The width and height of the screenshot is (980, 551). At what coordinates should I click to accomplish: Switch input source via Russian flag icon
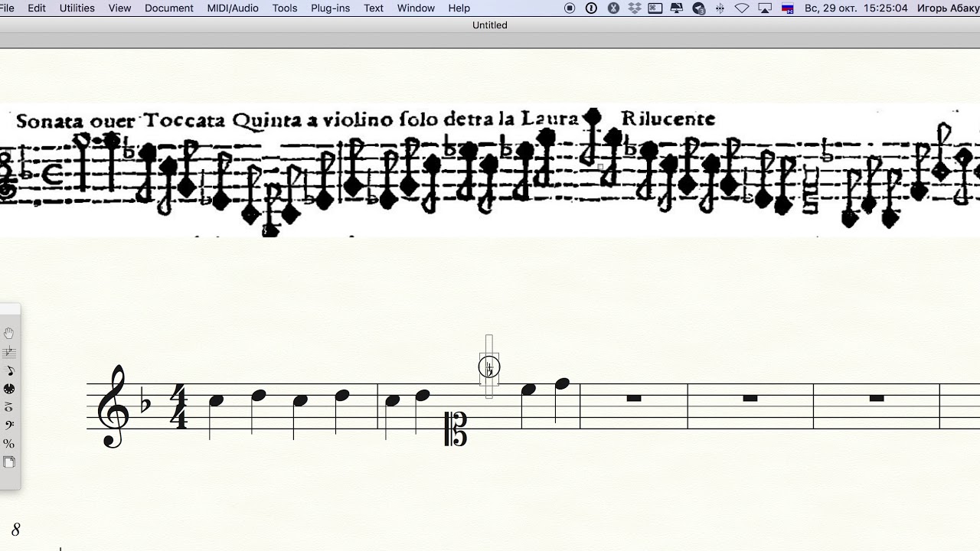pos(788,8)
